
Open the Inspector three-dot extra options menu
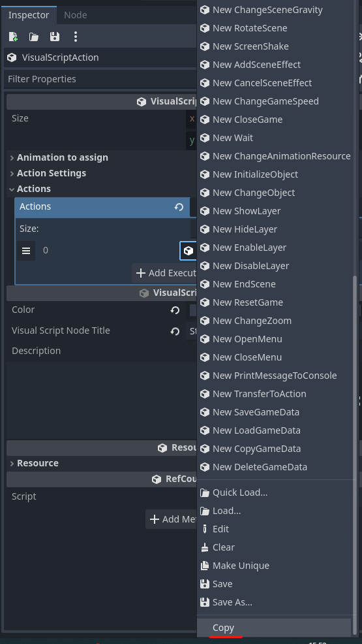pos(76,37)
